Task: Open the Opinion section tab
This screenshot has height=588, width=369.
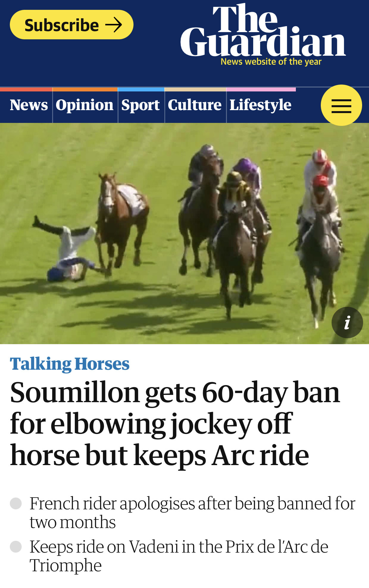Action: (x=85, y=105)
